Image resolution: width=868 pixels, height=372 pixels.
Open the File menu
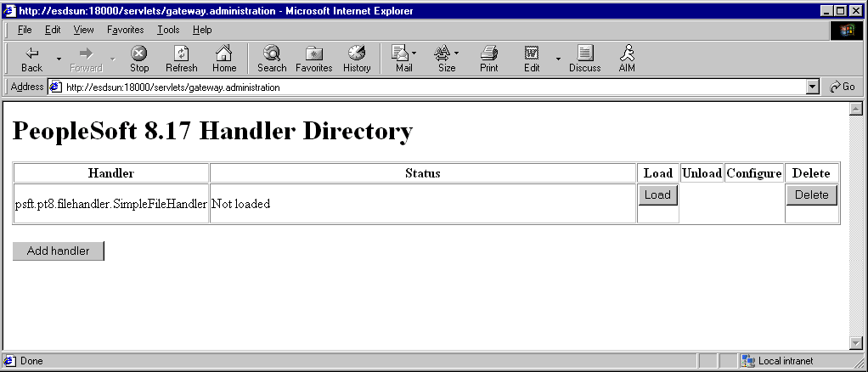click(25, 30)
